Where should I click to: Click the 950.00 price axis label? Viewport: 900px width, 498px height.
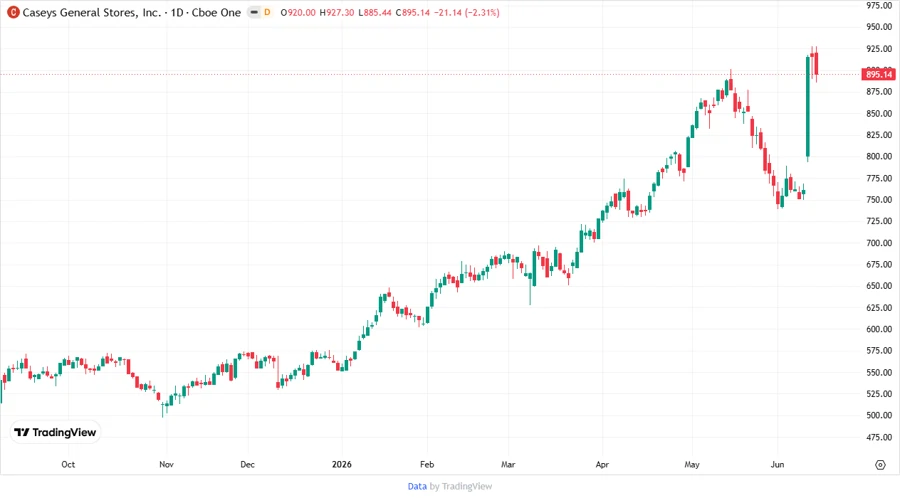(x=879, y=27)
